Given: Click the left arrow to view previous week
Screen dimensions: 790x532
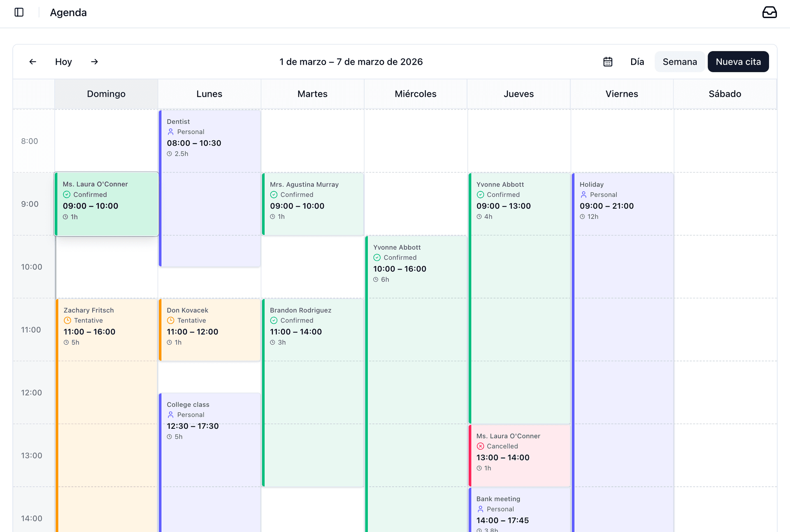Looking at the screenshot, I should point(33,61).
